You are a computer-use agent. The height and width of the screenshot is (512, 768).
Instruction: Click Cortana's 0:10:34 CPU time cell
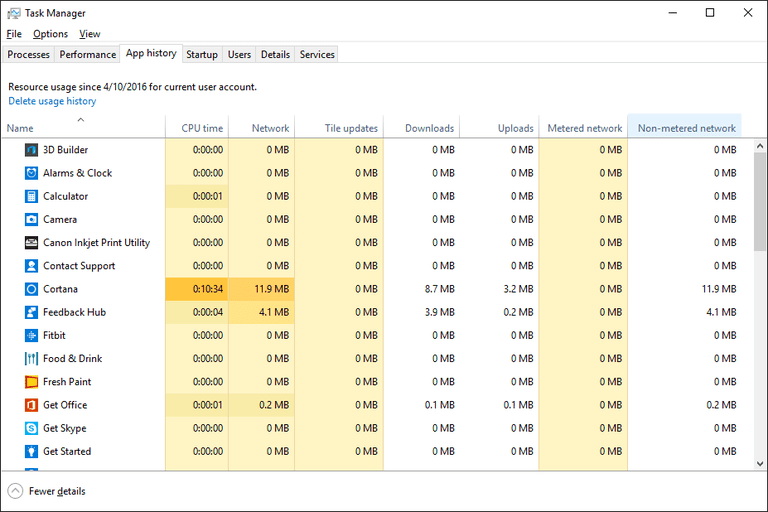tap(197, 289)
